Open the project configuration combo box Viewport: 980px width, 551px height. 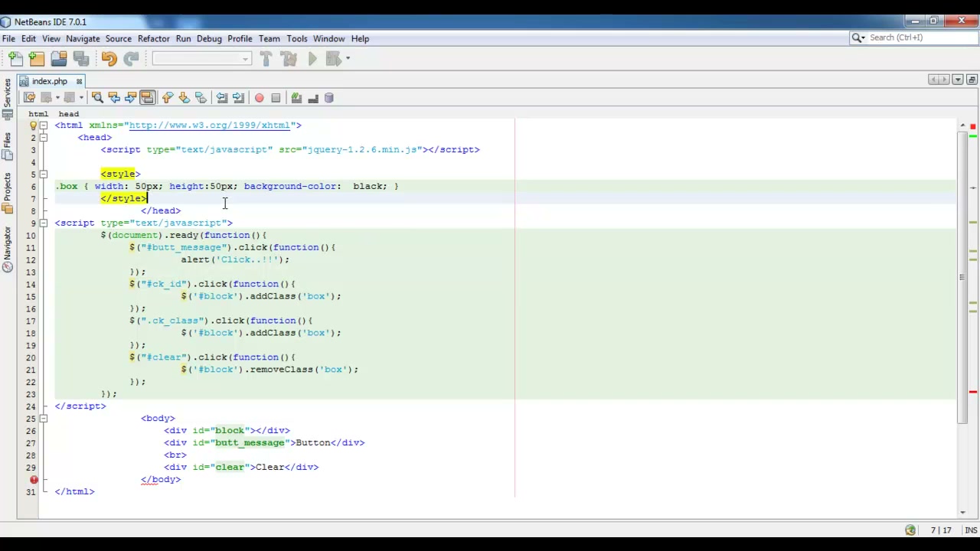[x=201, y=59]
